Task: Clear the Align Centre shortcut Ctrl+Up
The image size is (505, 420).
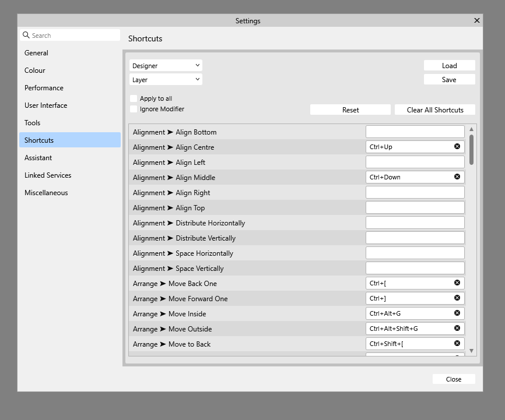Action: click(457, 146)
